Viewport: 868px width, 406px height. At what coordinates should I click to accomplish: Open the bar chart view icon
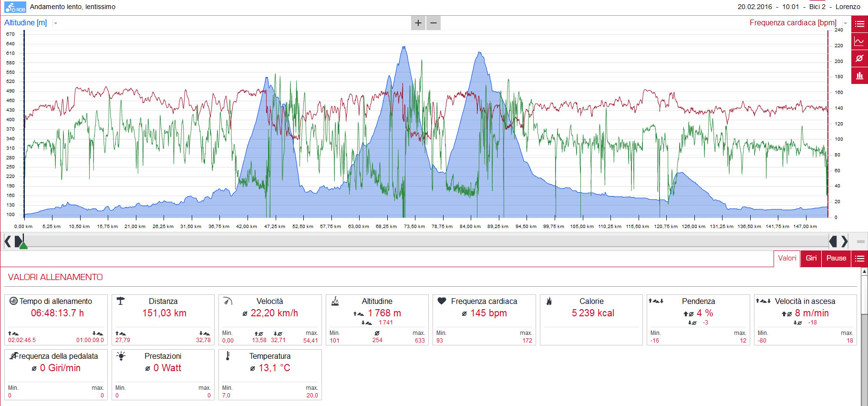pyautogui.click(x=859, y=75)
